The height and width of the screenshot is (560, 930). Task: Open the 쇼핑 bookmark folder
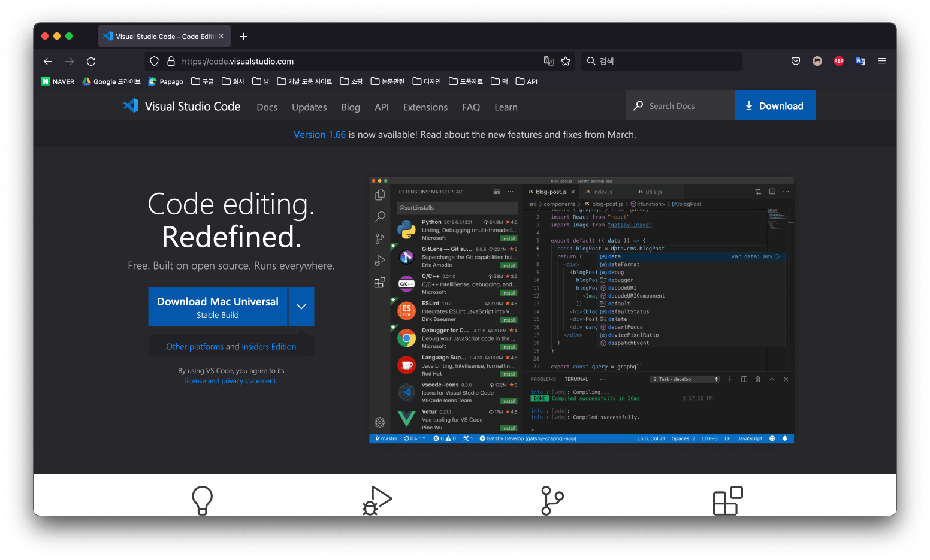[x=351, y=81]
